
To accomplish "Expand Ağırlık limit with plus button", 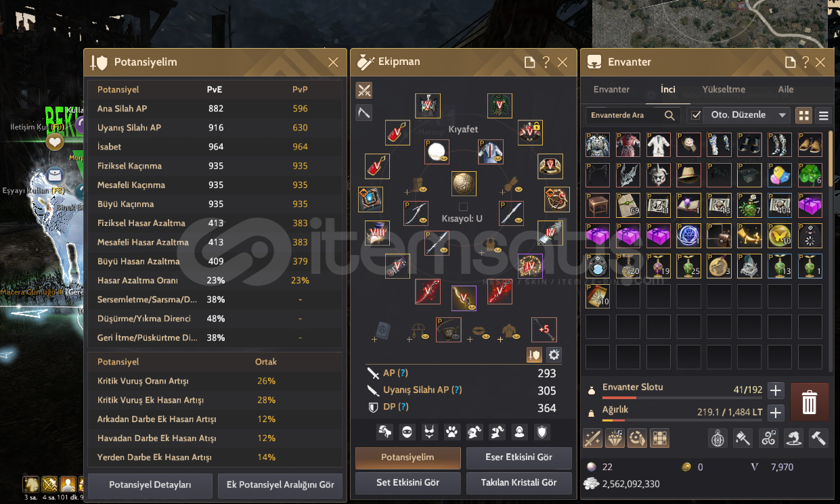I will pos(776,413).
